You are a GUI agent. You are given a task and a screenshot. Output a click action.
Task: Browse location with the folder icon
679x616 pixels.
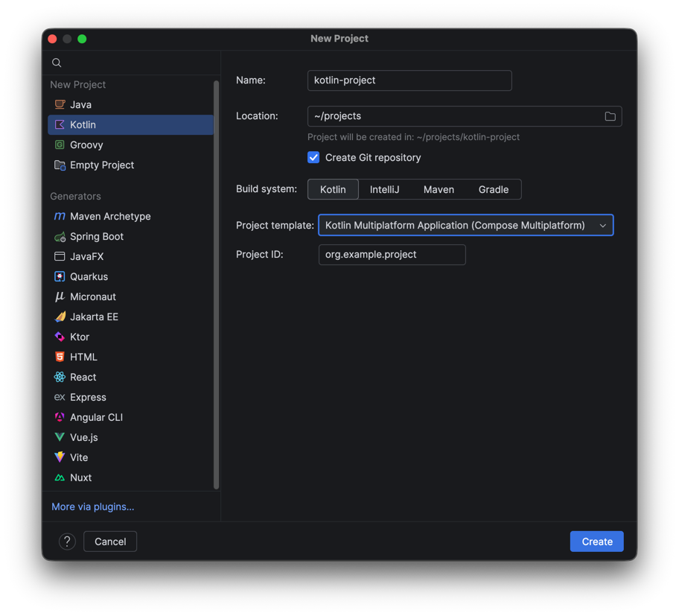coord(610,116)
